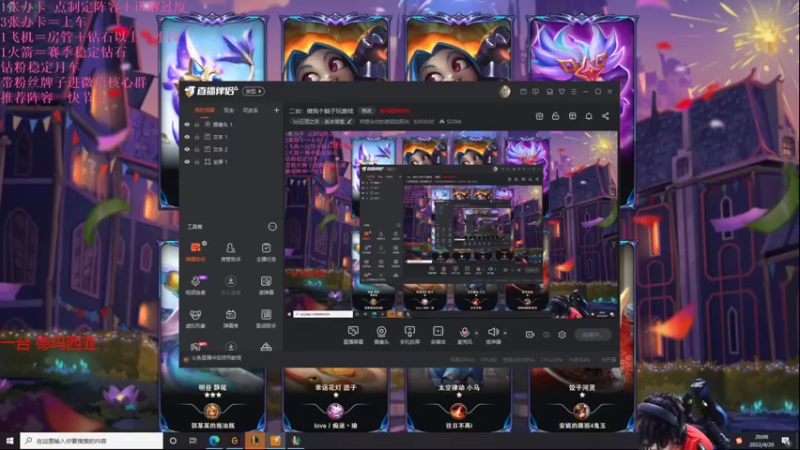Open the 多人连麦 multi-person link tool
This screenshot has height=450, width=800.
point(231,285)
